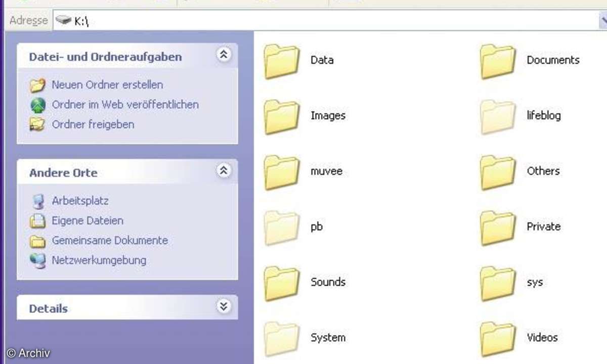This screenshot has width=607, height=364.
Task: Collapse the Andere Orte panel
Action: point(224,171)
